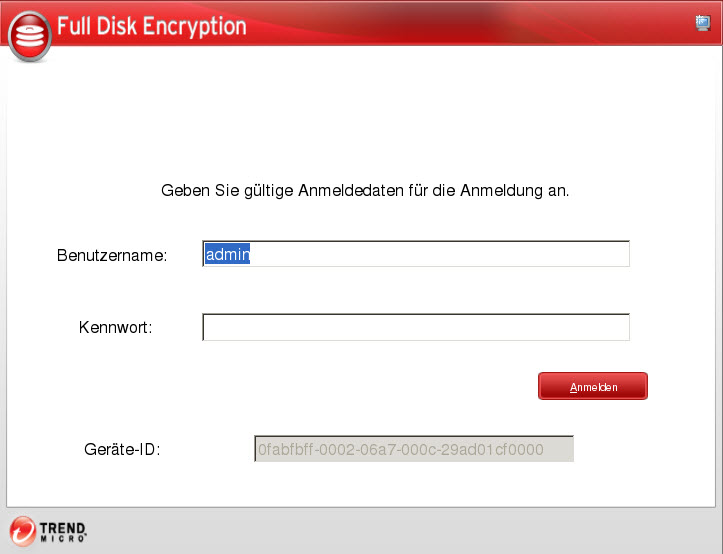
Task: Click the red disk-stack Full Disk Encryption logo
Action: coord(29,33)
